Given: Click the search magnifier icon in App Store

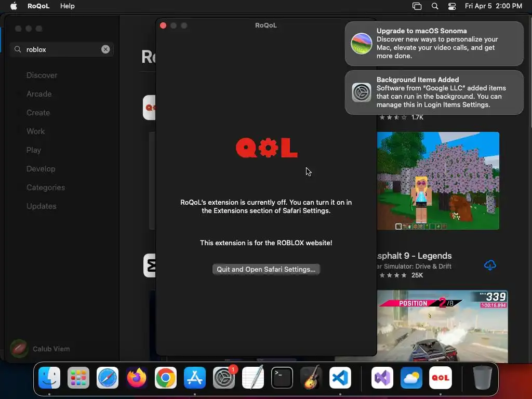Looking at the screenshot, I should [18, 49].
